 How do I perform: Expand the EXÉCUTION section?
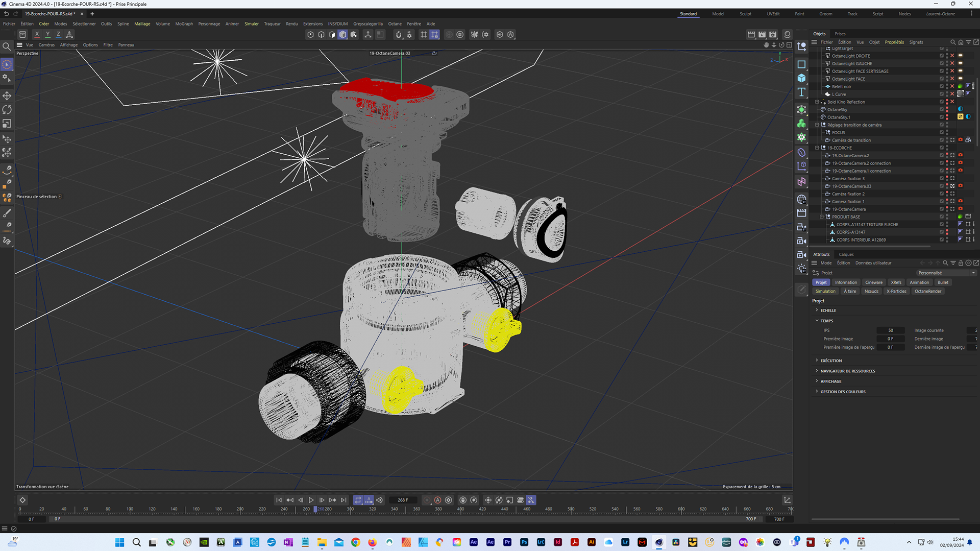coord(817,361)
